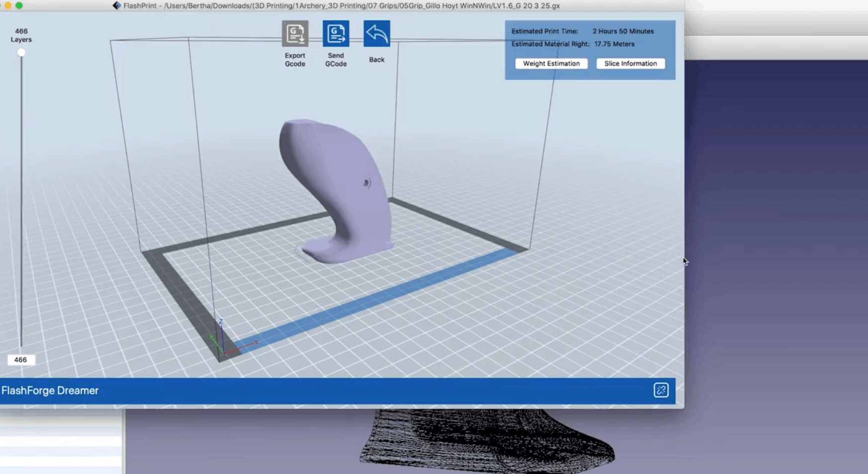Click the green zoom window button
The height and width of the screenshot is (474, 868).
(19, 5)
